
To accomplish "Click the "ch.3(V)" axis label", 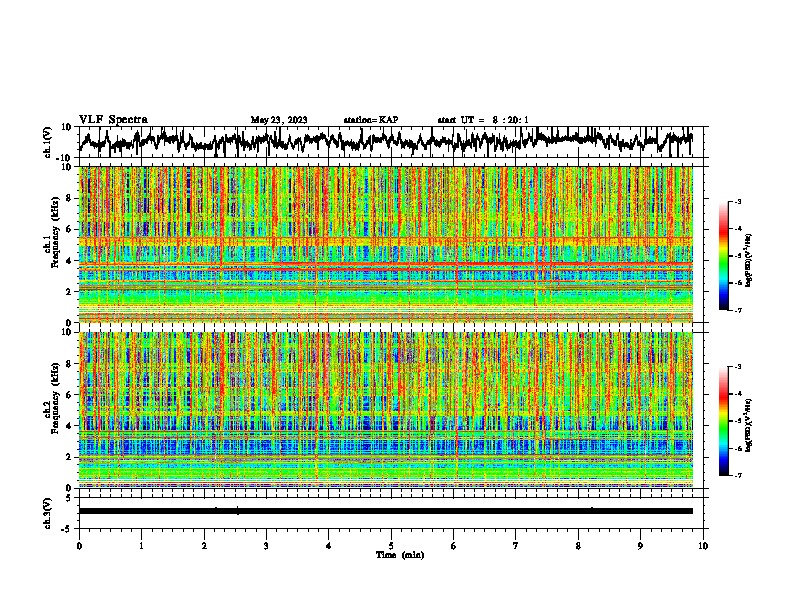I will (x=48, y=513).
